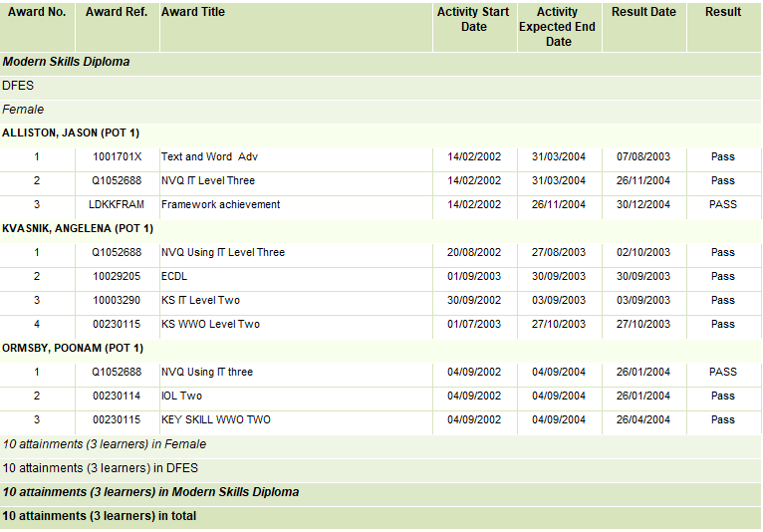Screen dimensions: 763x532
Task: Select the Framework achievement award title
Action: tap(220, 204)
